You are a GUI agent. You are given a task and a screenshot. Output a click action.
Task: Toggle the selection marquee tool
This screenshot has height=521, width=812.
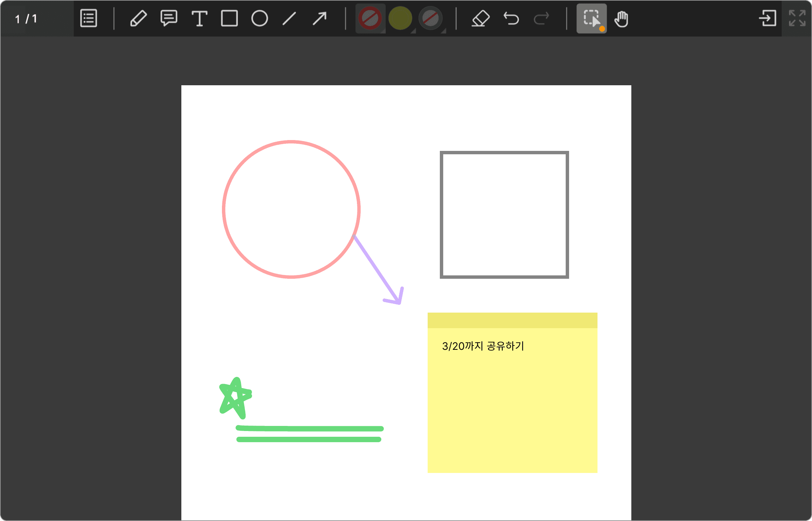[x=591, y=19]
